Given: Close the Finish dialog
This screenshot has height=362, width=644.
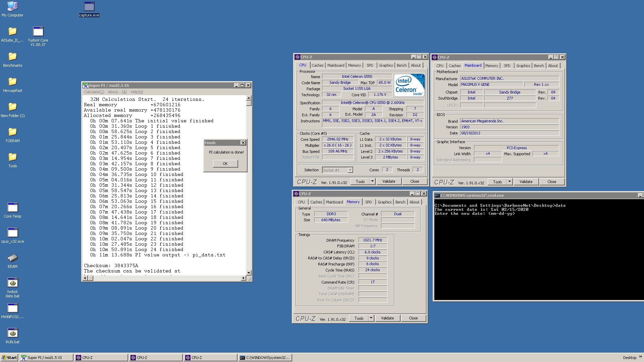Looking at the screenshot, I should pos(243,143).
